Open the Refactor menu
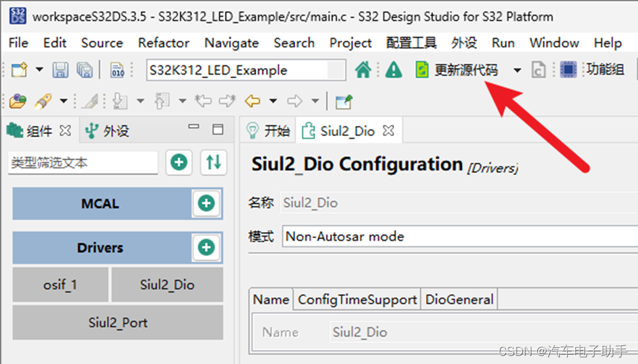 point(164,42)
